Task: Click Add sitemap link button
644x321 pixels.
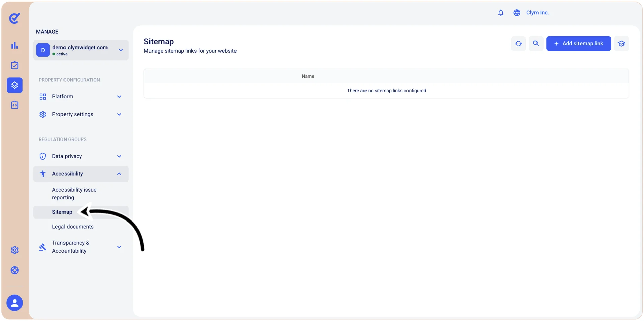Action: (578, 44)
